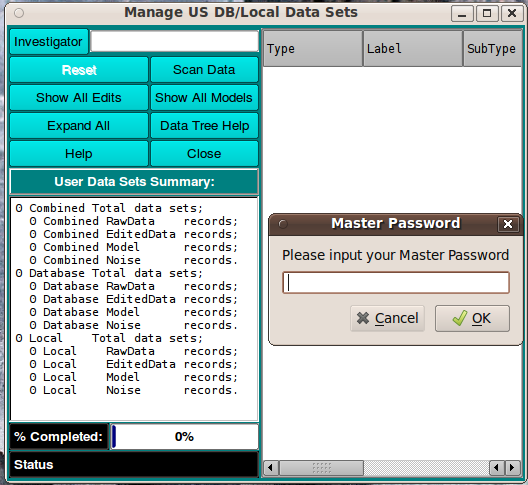Click '0 Database Noise records.' line
The image size is (528, 485).
click(x=133, y=325)
